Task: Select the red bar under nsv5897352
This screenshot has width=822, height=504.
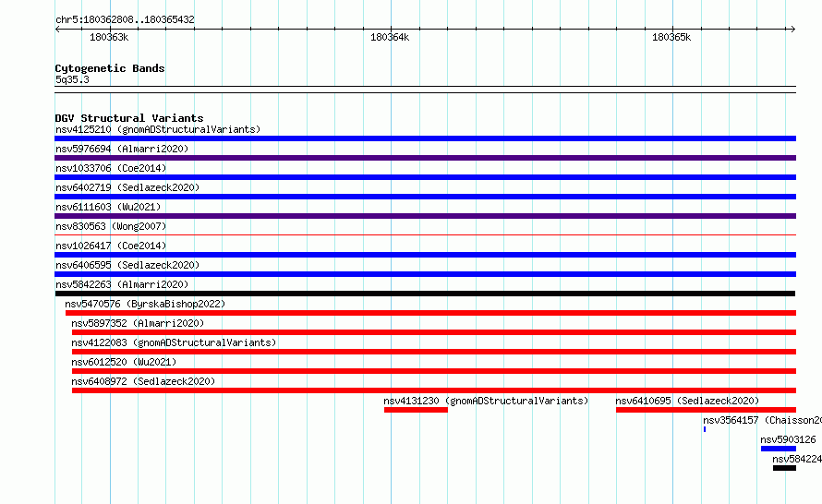Action: tap(434, 332)
